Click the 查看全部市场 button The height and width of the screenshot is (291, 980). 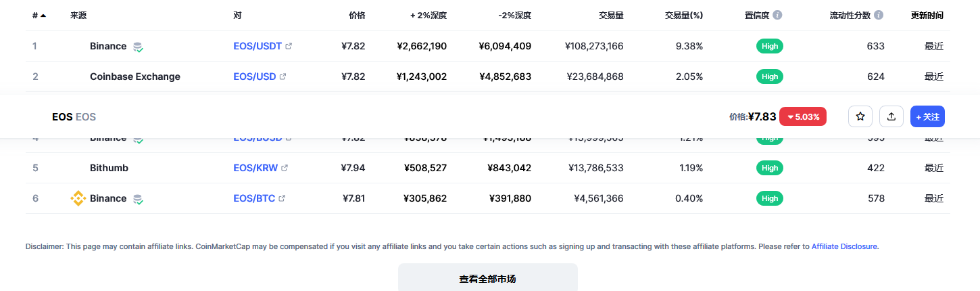point(487,278)
